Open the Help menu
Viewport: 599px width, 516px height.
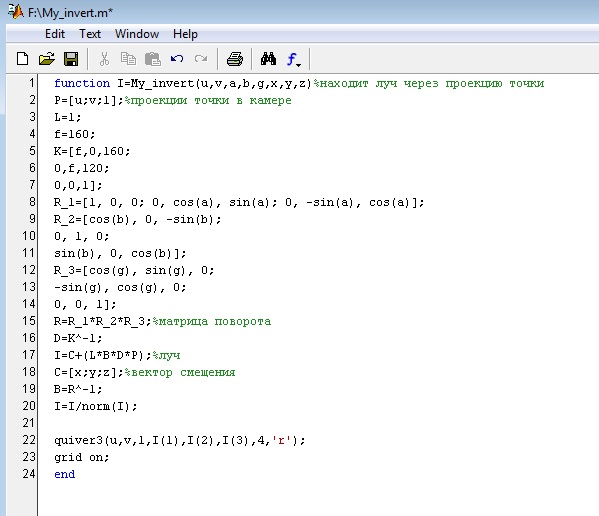(185, 34)
